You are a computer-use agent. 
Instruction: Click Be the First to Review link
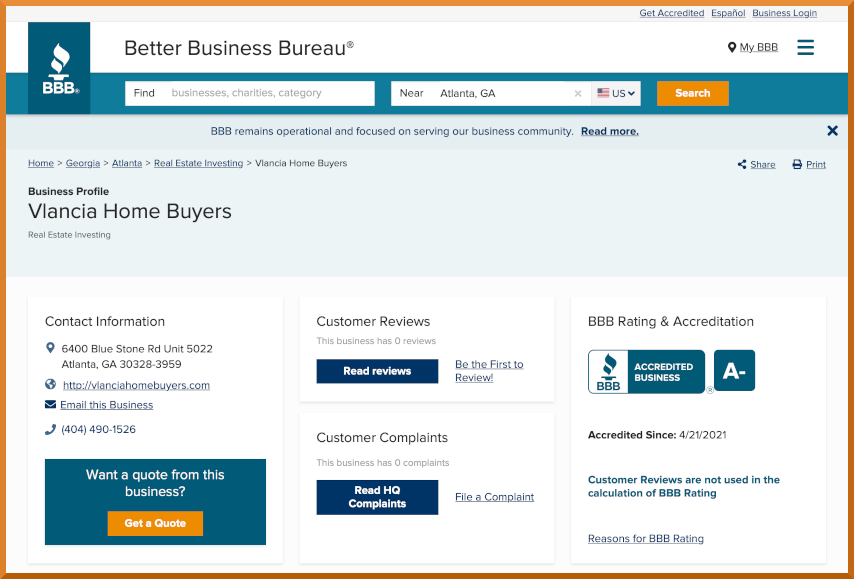[489, 371]
